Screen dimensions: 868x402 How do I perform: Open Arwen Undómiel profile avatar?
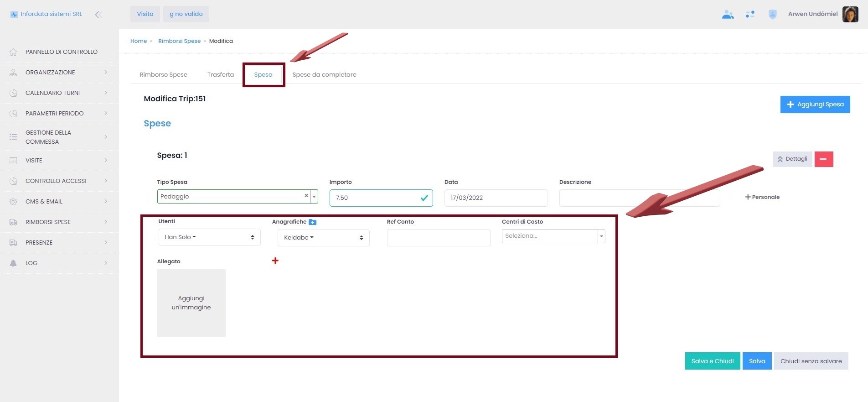850,14
